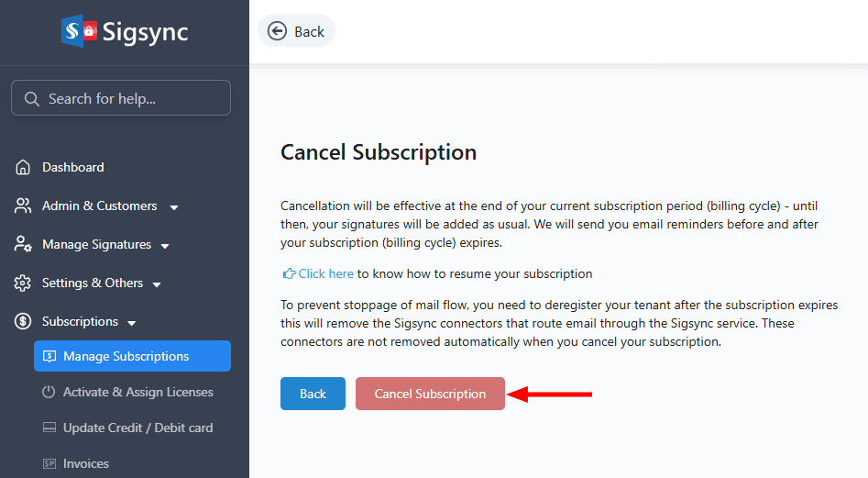This screenshot has height=478, width=868.
Task: Click the Subscriptions dollar icon
Action: tap(23, 322)
